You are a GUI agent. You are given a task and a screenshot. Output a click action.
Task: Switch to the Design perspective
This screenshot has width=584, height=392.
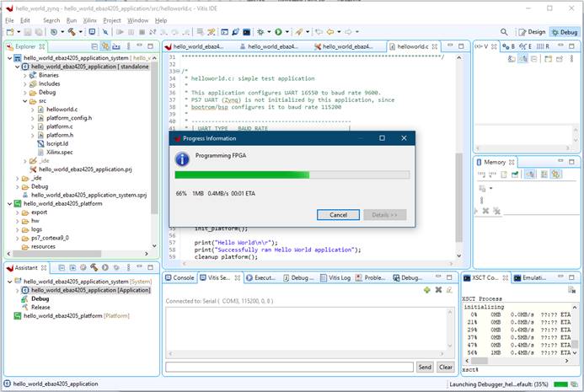click(532, 32)
